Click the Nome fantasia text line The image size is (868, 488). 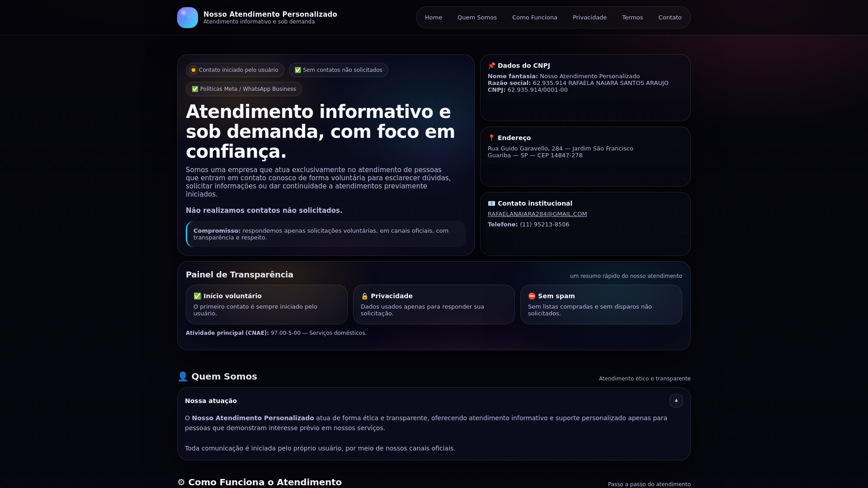pos(563,76)
